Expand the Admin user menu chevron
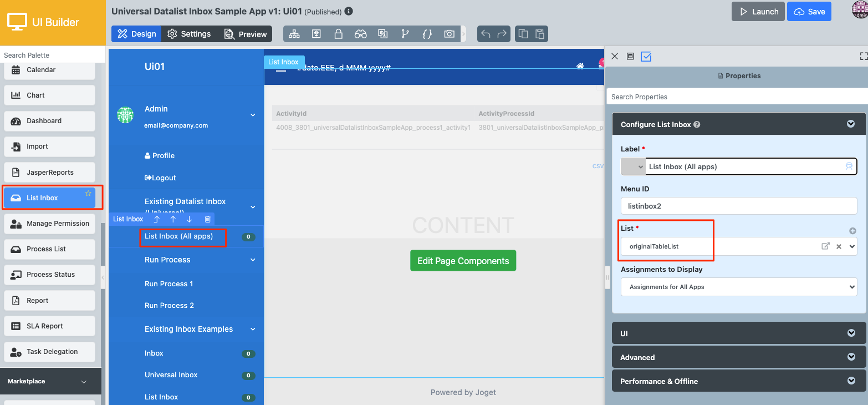 (253, 115)
